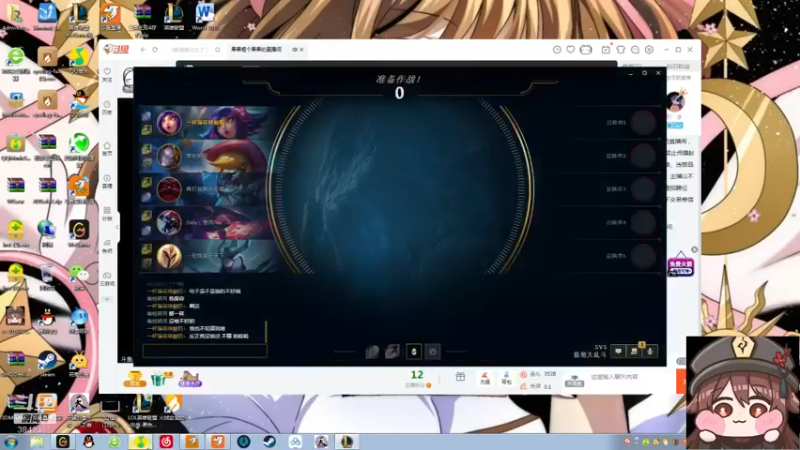
Task: Select the third player row with red portrait
Action: tap(209, 189)
